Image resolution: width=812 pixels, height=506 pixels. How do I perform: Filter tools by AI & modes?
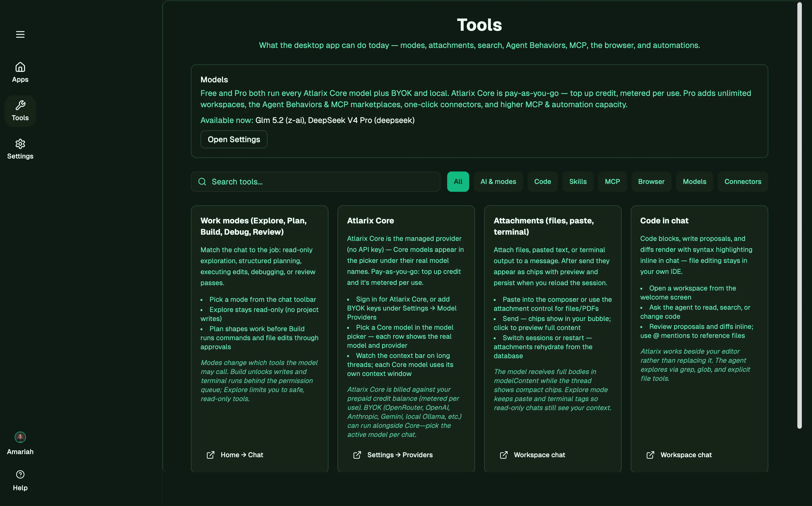click(498, 182)
